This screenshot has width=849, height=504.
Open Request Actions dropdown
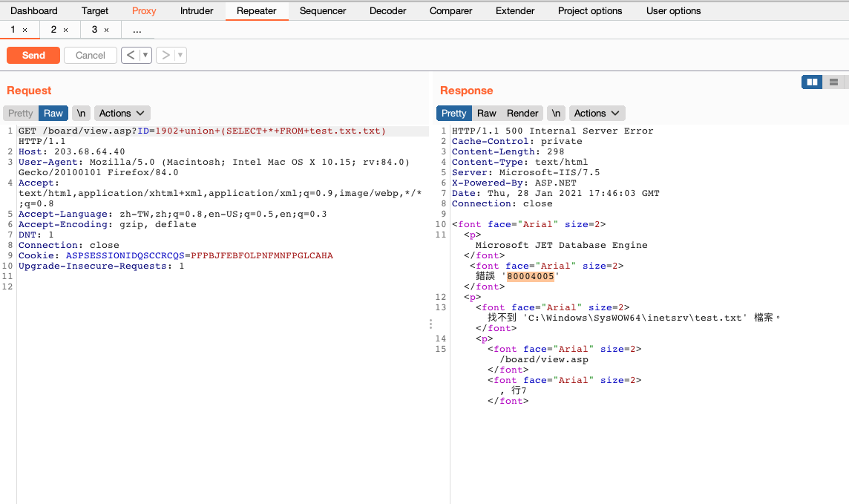click(122, 113)
